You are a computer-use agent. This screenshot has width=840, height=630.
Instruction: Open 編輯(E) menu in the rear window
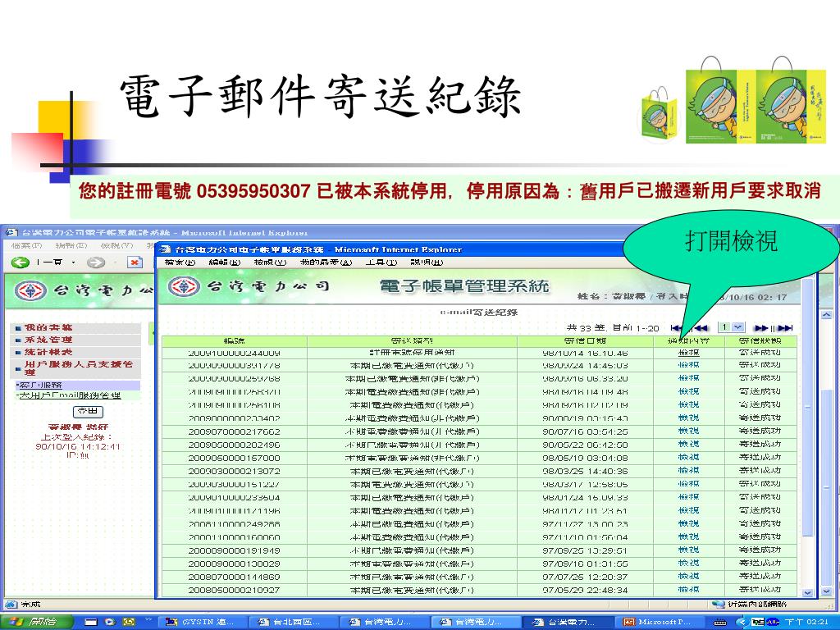pyautogui.click(x=71, y=245)
